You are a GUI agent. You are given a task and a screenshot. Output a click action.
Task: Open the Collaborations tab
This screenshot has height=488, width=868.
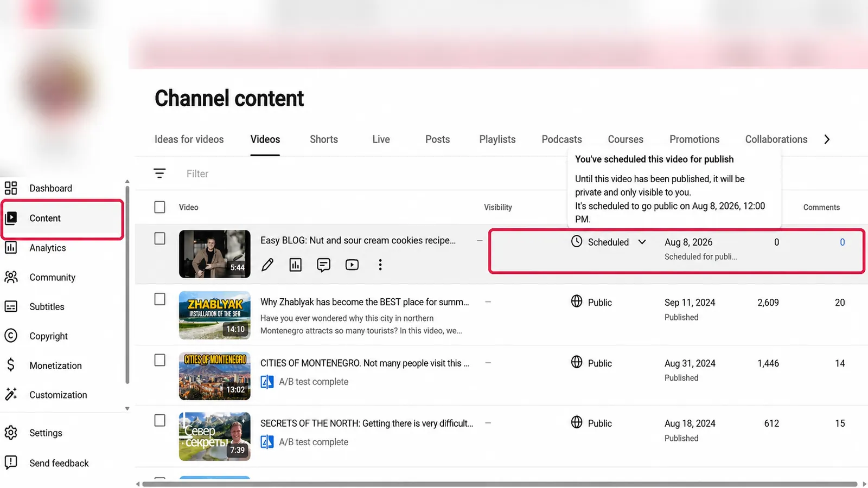776,139
